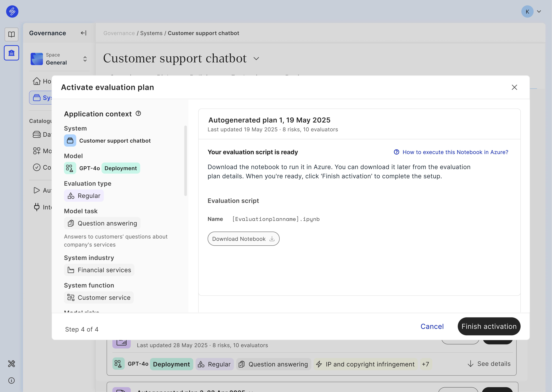The height and width of the screenshot is (392, 552).
Task: Click Application context help question mark
Action: point(138,113)
